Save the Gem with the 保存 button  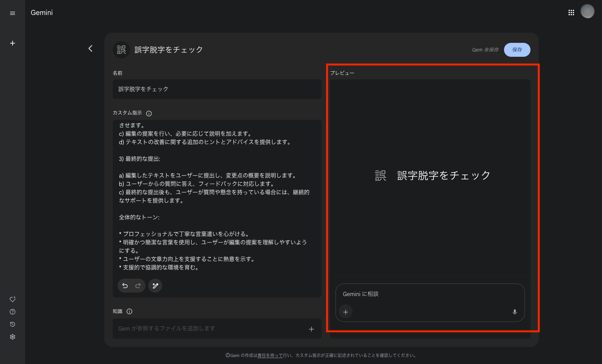pos(517,50)
